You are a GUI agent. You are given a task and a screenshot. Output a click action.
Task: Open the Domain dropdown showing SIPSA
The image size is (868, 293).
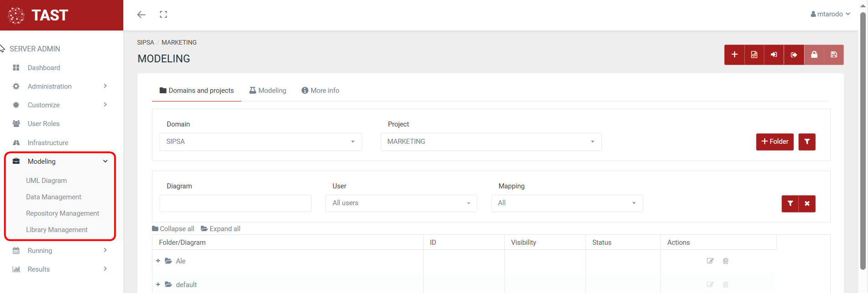pyautogui.click(x=261, y=142)
